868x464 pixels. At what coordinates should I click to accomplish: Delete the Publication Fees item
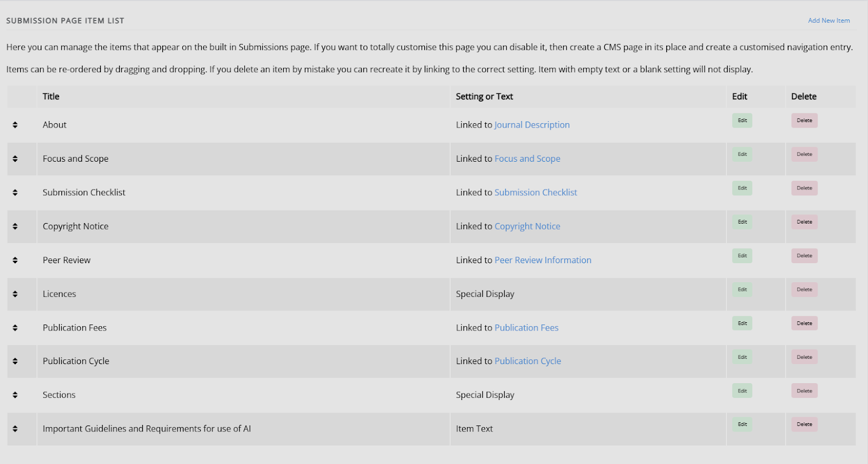(805, 323)
